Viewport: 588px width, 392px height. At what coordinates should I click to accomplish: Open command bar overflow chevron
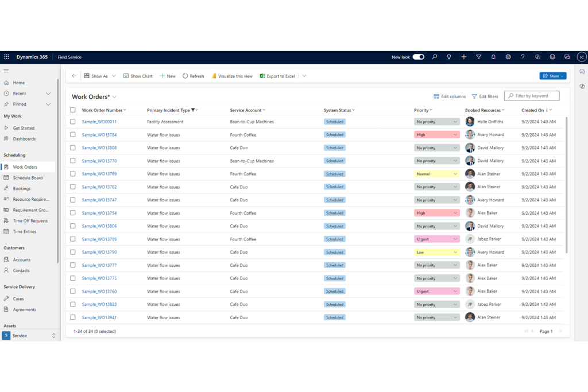click(x=304, y=76)
